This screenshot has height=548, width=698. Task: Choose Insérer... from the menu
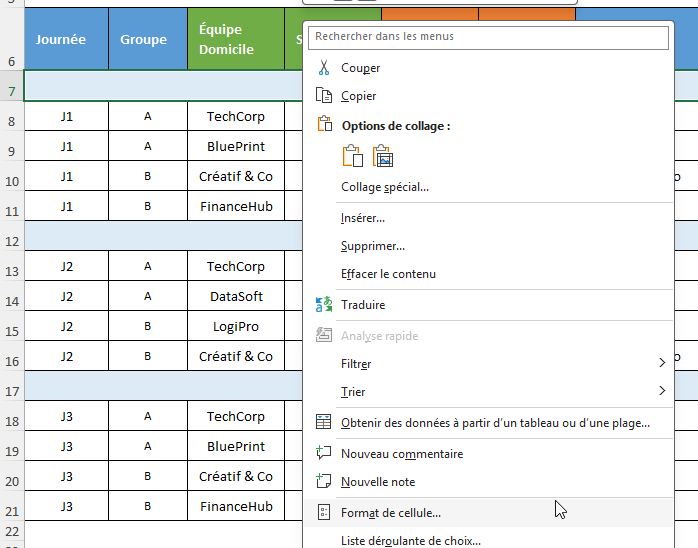pyautogui.click(x=488, y=218)
